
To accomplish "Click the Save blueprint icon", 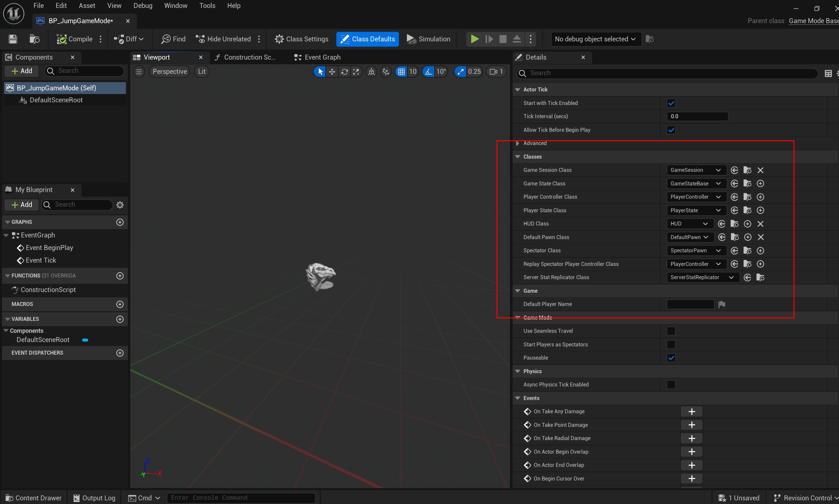I will (x=13, y=39).
